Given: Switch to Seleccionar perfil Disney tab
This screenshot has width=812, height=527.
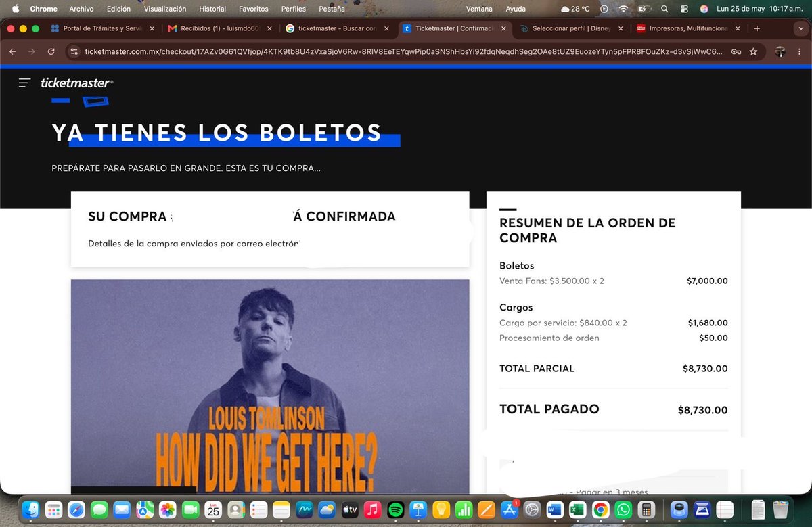Looking at the screenshot, I should (571, 28).
